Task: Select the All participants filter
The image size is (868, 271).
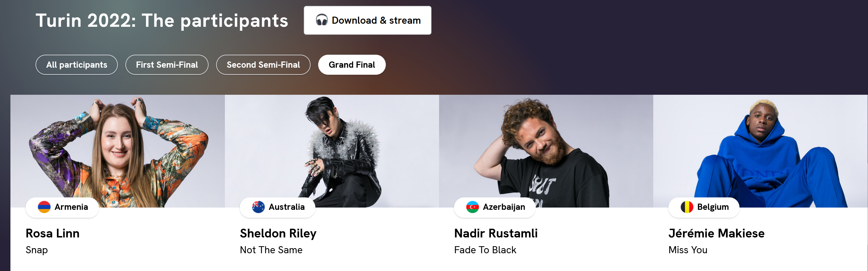Action: pyautogui.click(x=76, y=65)
